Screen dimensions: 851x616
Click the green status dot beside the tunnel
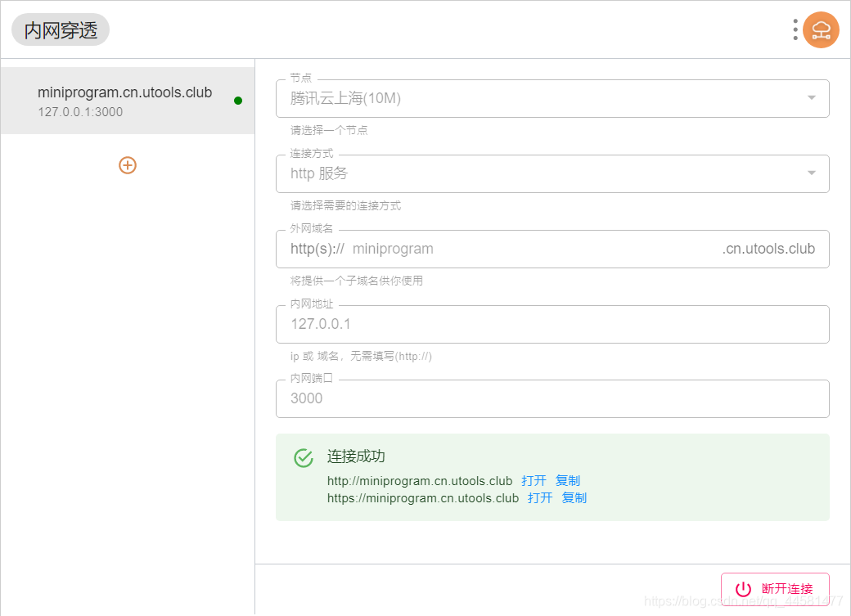pos(238,101)
